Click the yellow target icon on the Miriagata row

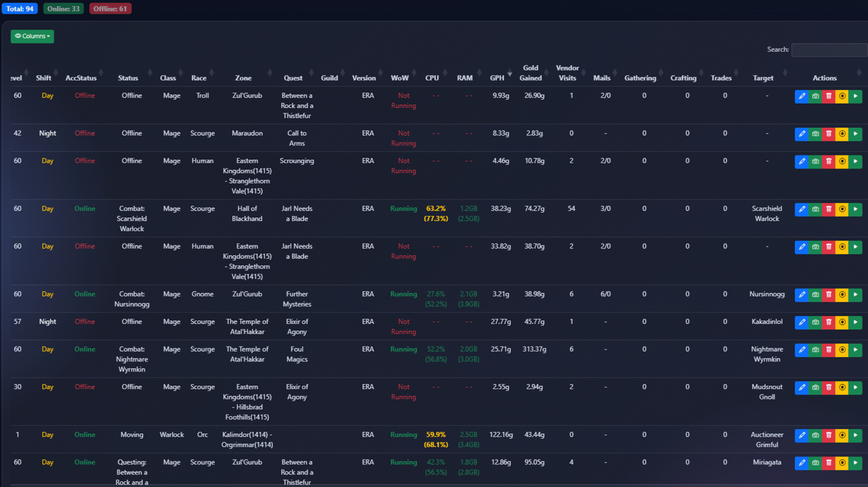[x=842, y=463]
